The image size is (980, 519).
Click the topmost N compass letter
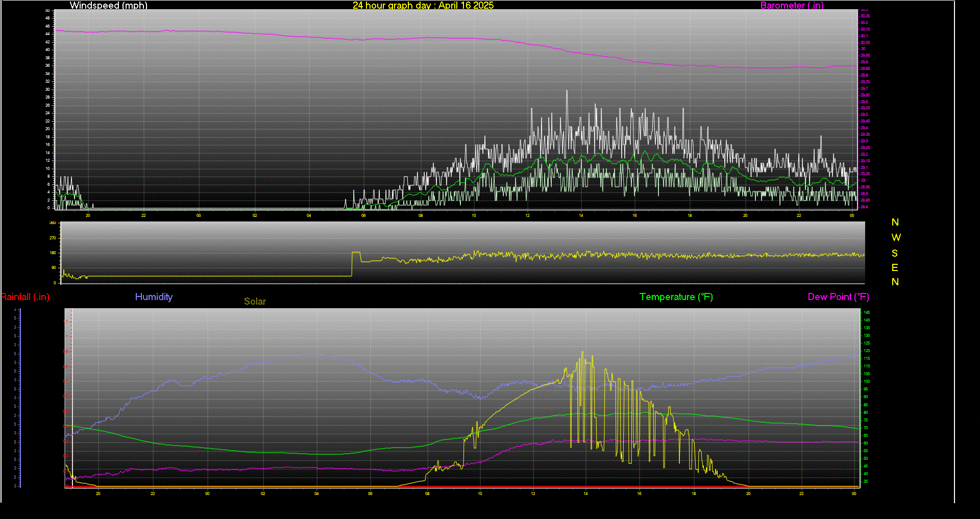click(895, 223)
